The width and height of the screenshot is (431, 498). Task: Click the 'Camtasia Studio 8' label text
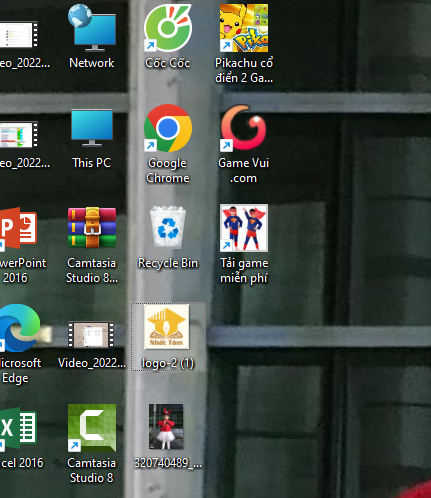pyautogui.click(x=92, y=470)
